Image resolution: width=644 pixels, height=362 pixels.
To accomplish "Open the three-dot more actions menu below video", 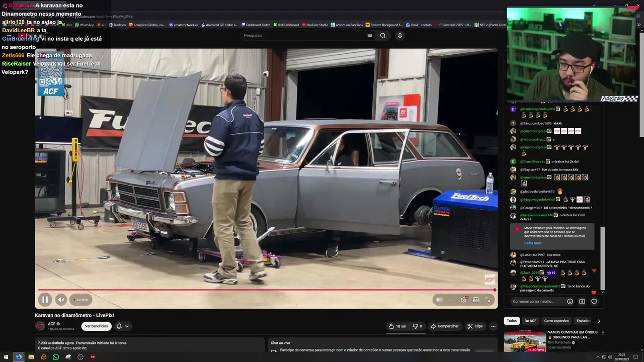I will [x=493, y=326].
